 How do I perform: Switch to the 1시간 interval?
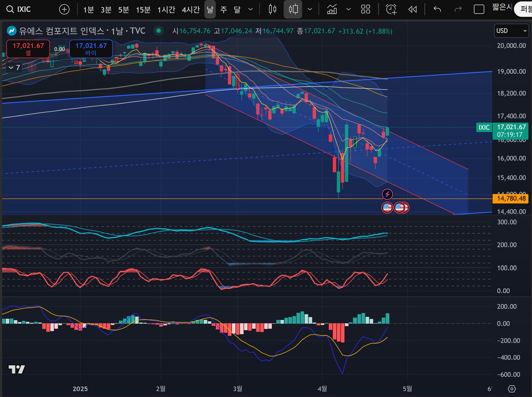[167, 9]
